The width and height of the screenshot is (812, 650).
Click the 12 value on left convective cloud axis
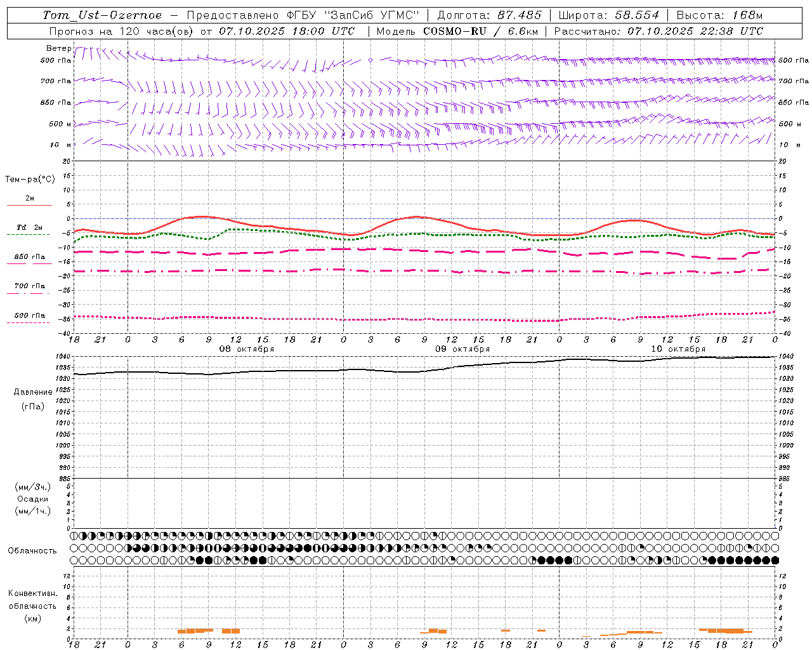[68, 576]
